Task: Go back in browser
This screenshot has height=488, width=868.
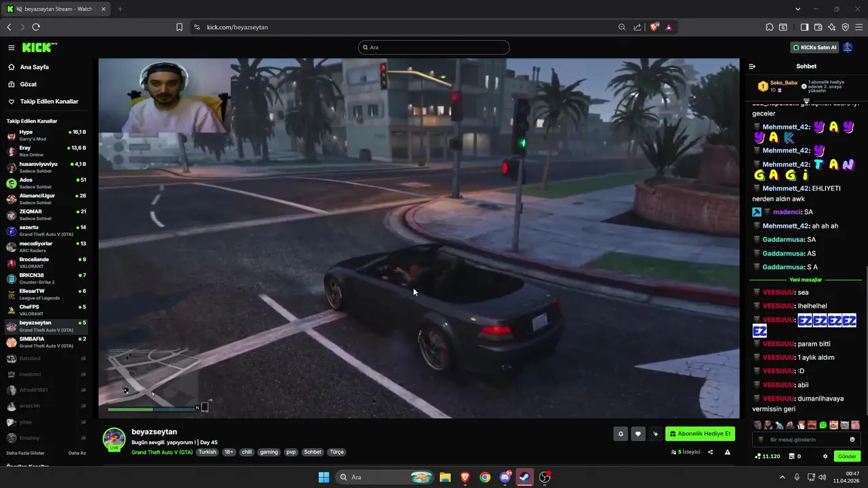Action: 9,27
